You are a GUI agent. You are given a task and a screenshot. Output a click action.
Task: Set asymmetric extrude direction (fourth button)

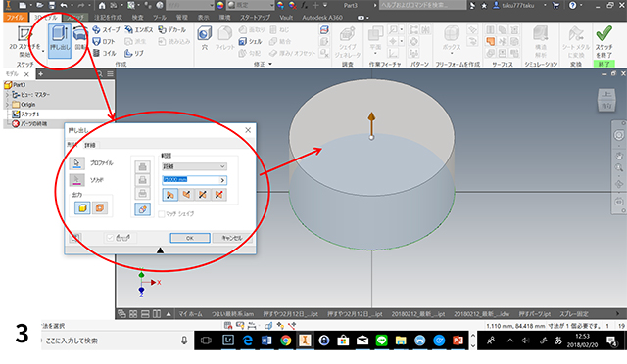click(218, 195)
